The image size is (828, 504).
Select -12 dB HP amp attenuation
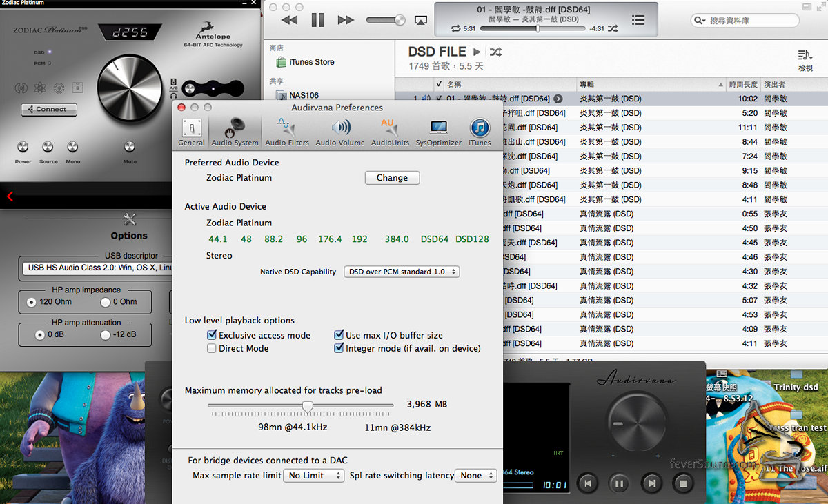pos(106,334)
